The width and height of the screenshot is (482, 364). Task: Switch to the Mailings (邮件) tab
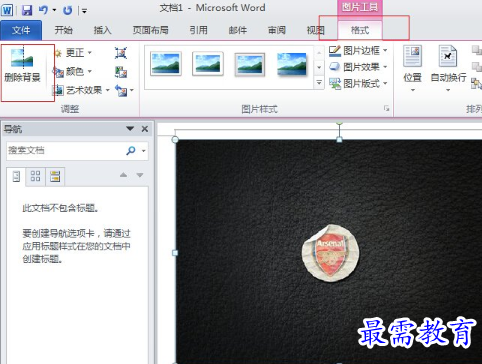point(238,30)
